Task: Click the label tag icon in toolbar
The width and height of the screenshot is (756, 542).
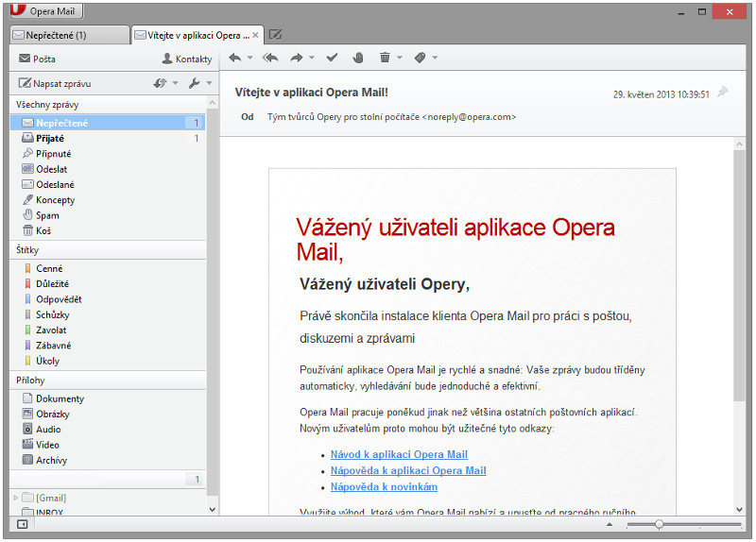Action: click(x=420, y=58)
